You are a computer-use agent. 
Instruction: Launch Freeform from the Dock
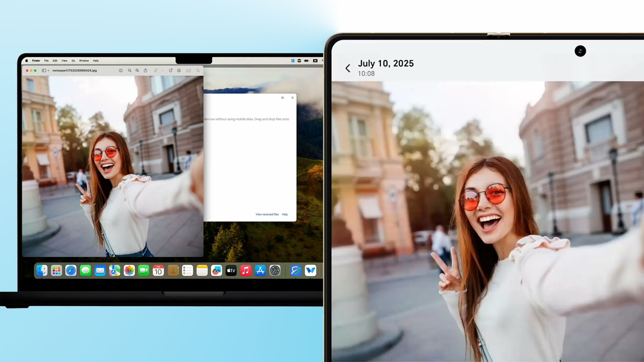[x=217, y=270]
